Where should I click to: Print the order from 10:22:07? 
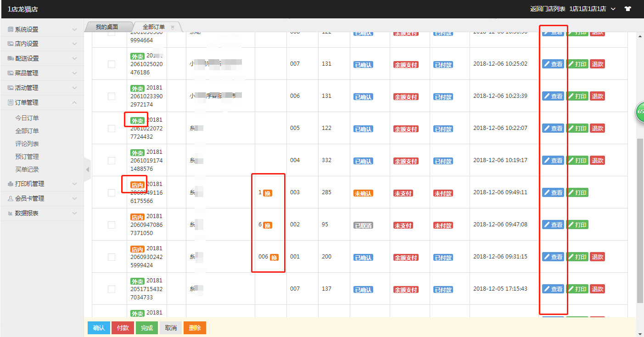click(x=577, y=129)
